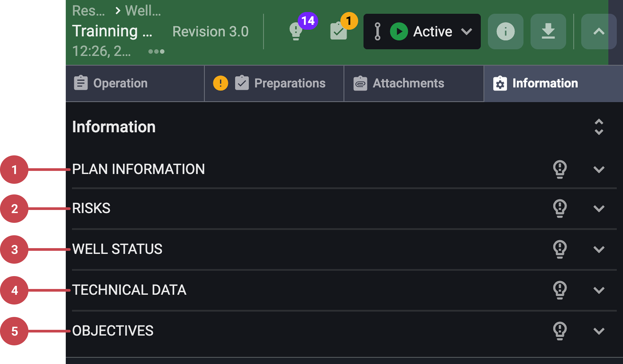The width and height of the screenshot is (623, 364).
Task: Click the download icon button
Action: [548, 32]
